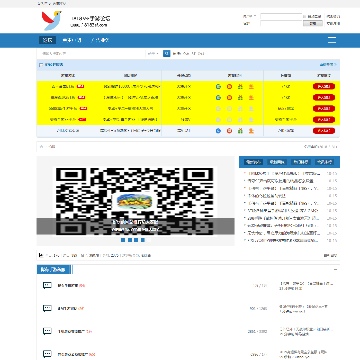Click the colorful bird site logo
The height and width of the screenshot is (360, 360).
(x=51, y=20)
